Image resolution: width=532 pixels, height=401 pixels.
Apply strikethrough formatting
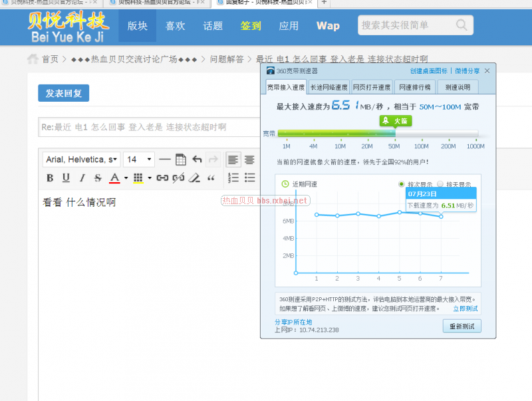coord(98,178)
